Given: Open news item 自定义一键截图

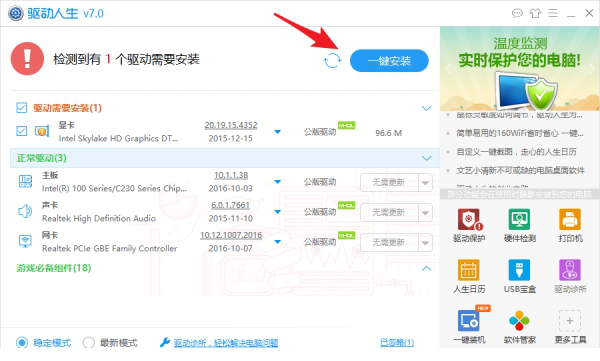Looking at the screenshot, I should 516,152.
